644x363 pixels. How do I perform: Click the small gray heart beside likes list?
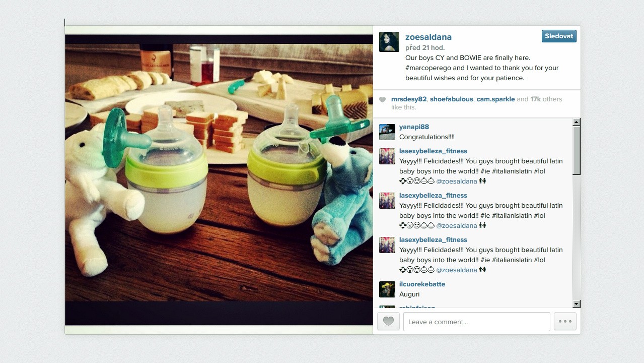point(382,100)
